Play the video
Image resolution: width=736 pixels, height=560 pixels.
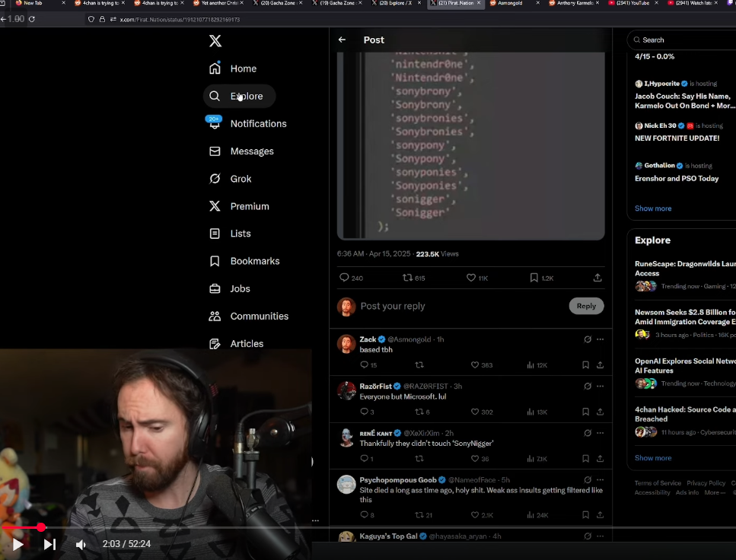(18, 545)
